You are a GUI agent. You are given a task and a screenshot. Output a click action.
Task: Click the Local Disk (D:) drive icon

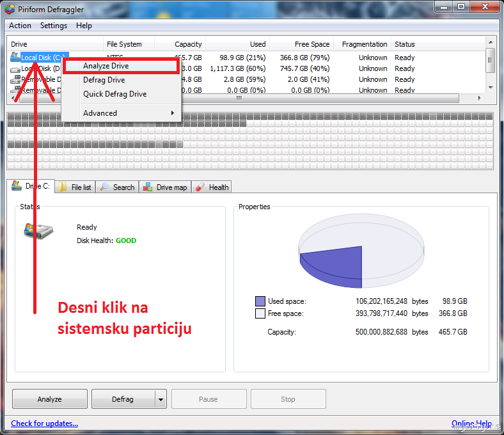tap(15, 69)
